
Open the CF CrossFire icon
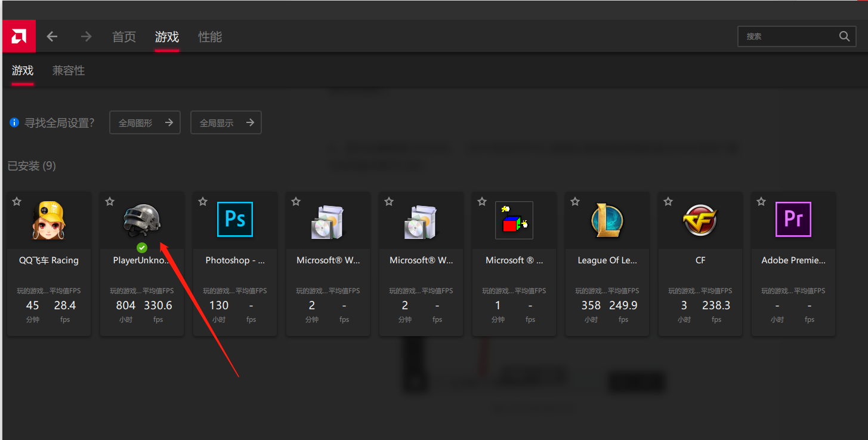pos(700,220)
